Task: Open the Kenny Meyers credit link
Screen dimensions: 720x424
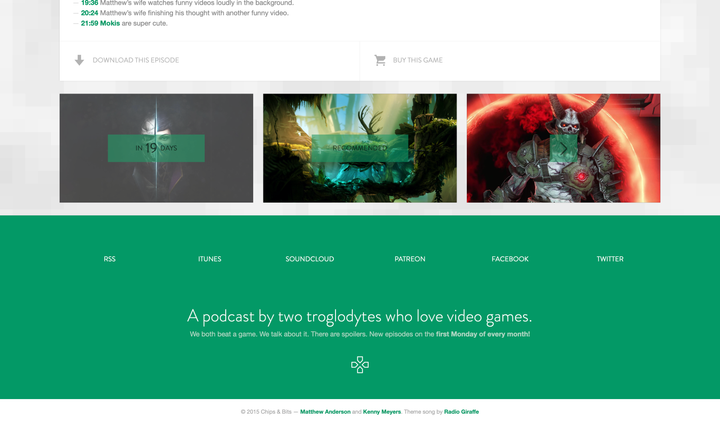Action: [382, 412]
